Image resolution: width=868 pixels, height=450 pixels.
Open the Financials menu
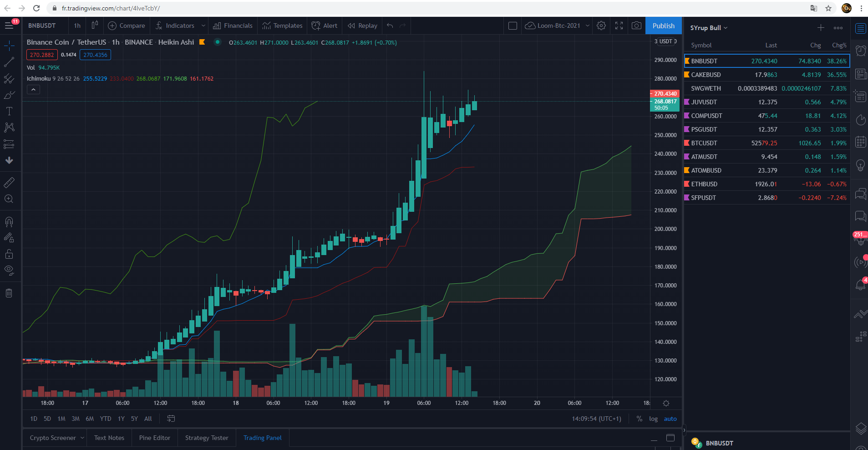click(x=233, y=26)
